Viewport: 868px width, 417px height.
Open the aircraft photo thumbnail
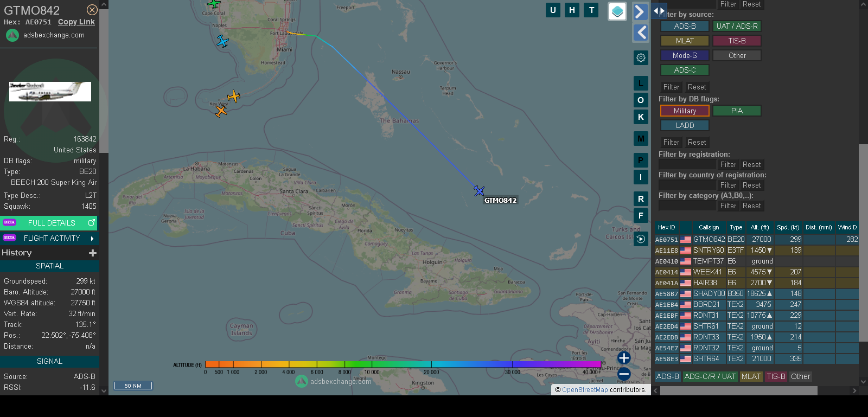[x=50, y=92]
